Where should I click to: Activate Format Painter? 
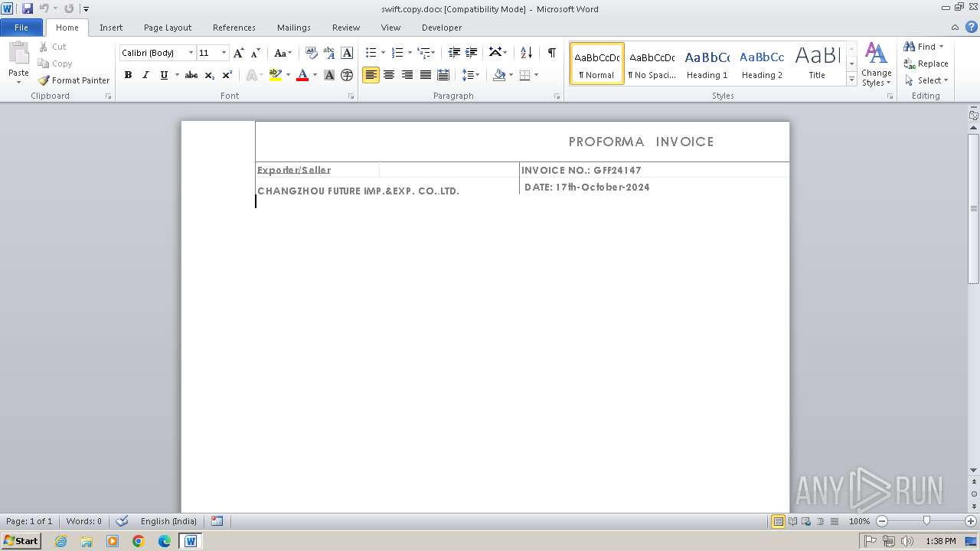coord(74,80)
